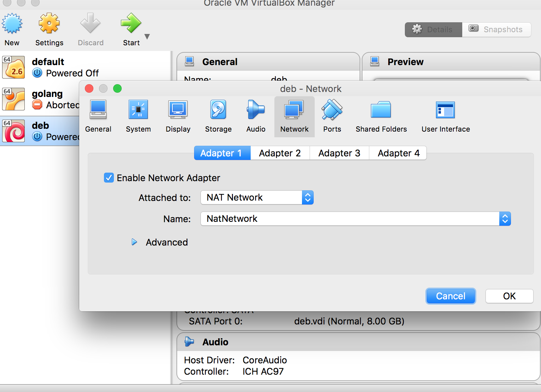
Task: Click the Audio section speaker icon in manager
Action: 189,342
